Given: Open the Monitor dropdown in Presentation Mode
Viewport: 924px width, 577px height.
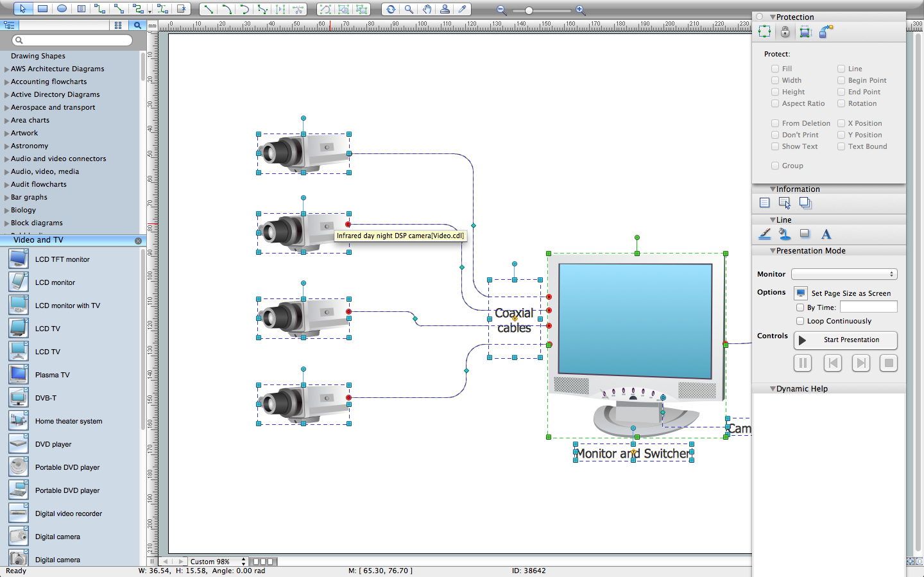Looking at the screenshot, I should 844,274.
